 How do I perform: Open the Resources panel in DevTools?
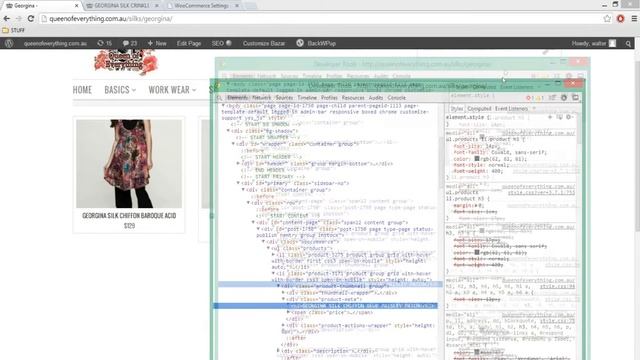[x=353, y=98]
